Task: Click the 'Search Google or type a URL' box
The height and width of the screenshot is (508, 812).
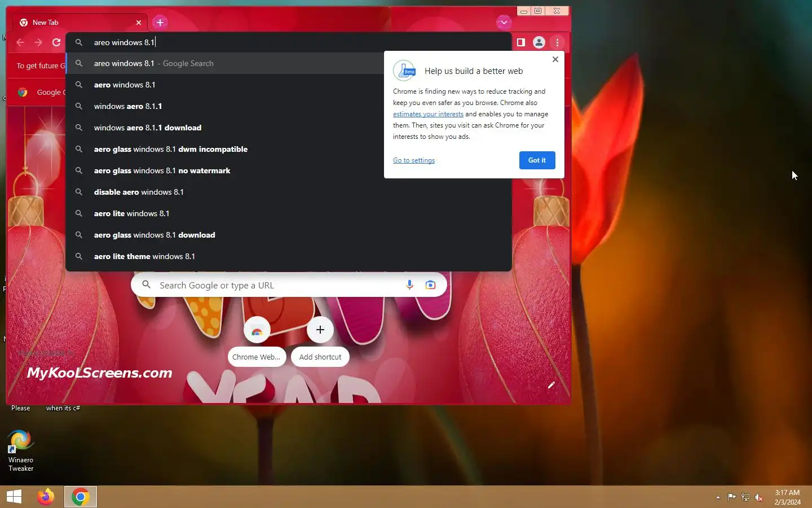Action: point(289,285)
